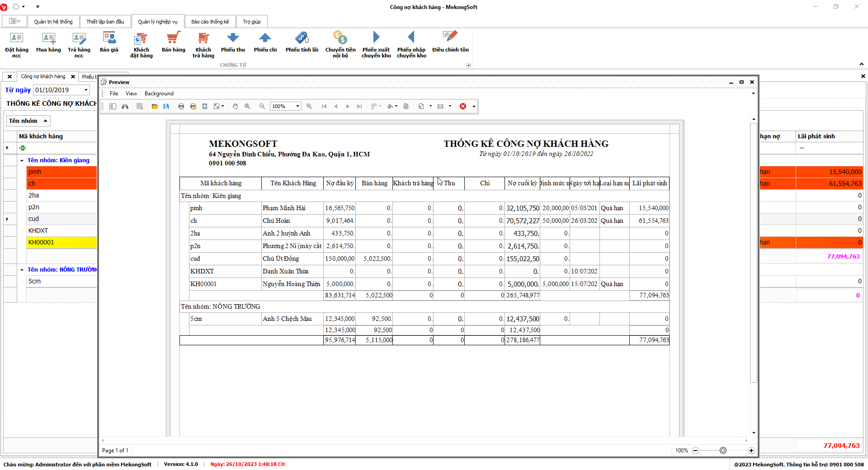Click the Print icon in preview toolbar
Viewport: 868px width, 470px height.
(x=181, y=106)
